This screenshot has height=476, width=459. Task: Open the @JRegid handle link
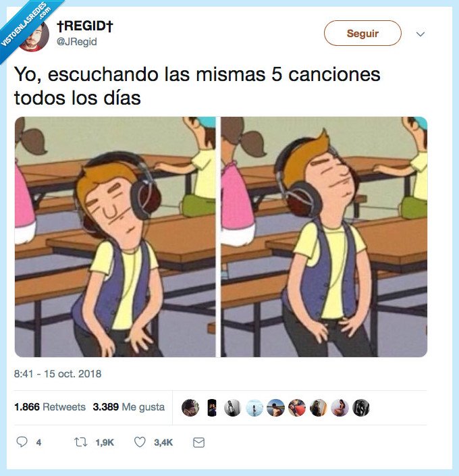(76, 42)
